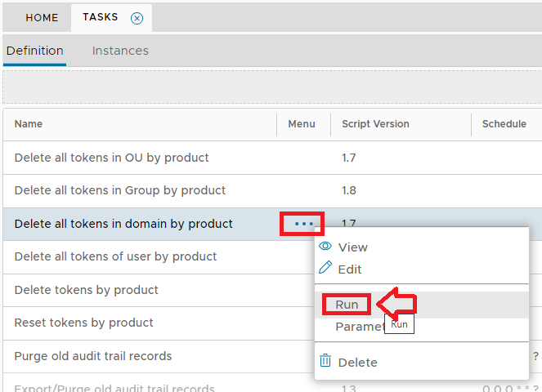
Task: Click the eye icon beside View
Action: pos(325,247)
